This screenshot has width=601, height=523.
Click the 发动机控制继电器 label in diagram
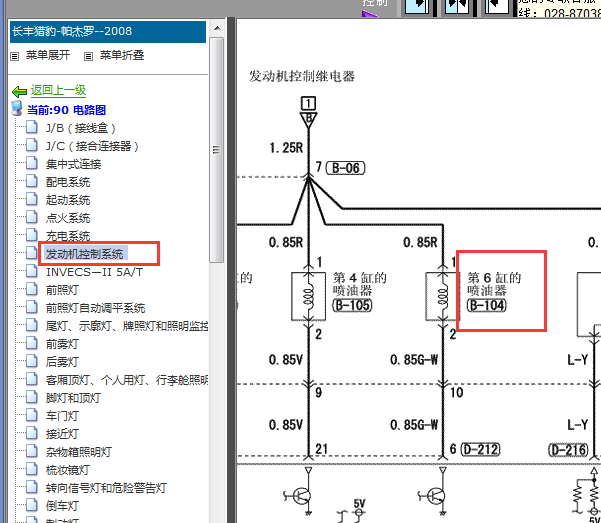click(302, 76)
